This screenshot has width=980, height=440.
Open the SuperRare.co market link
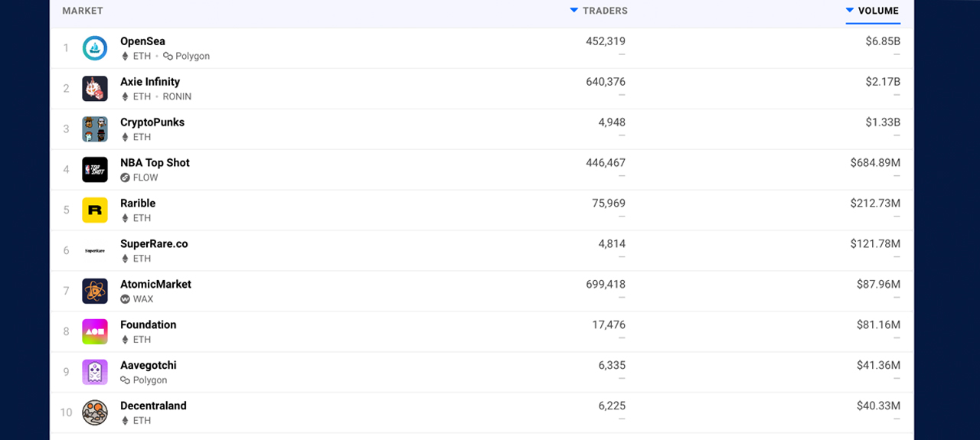pos(154,244)
